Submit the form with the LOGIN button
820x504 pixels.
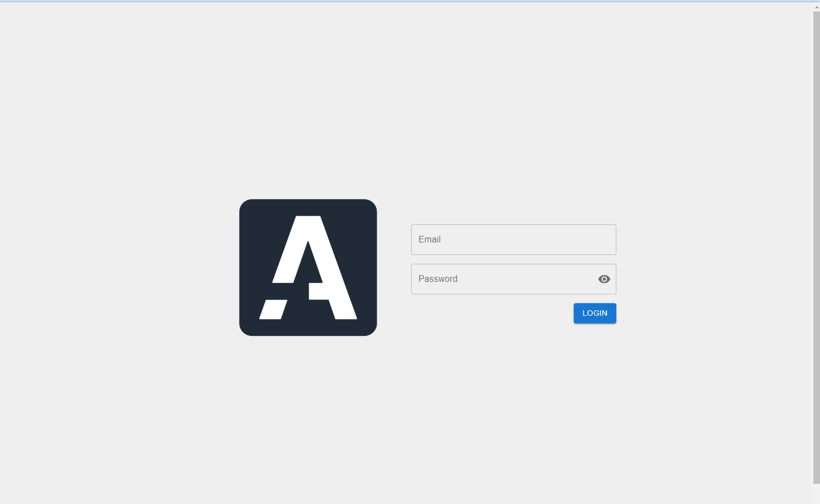coord(595,314)
